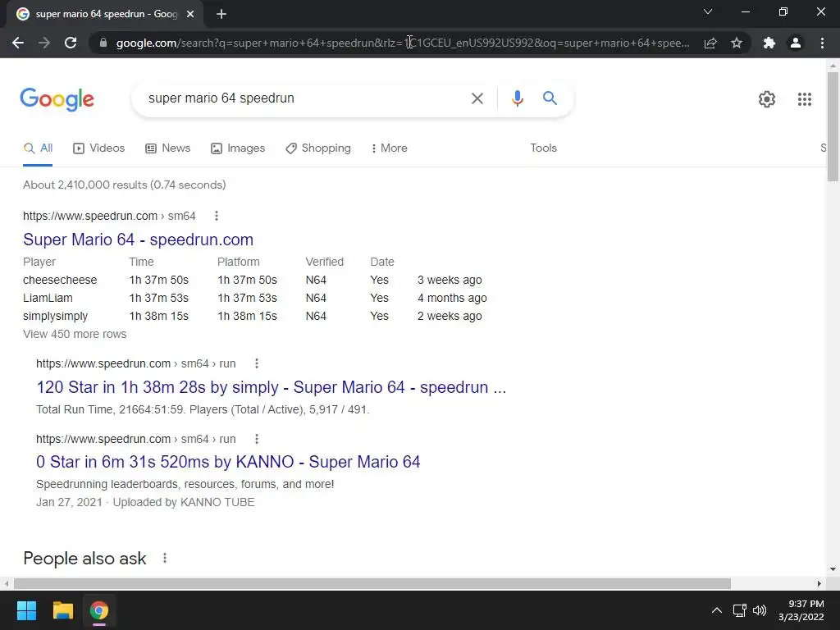Open Chrome's three-dot menu
840x630 pixels.
[822, 43]
